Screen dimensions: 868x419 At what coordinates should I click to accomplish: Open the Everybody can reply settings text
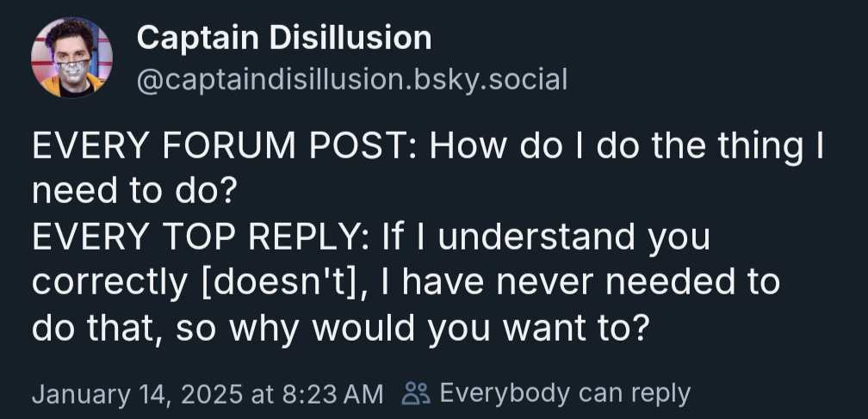(565, 394)
